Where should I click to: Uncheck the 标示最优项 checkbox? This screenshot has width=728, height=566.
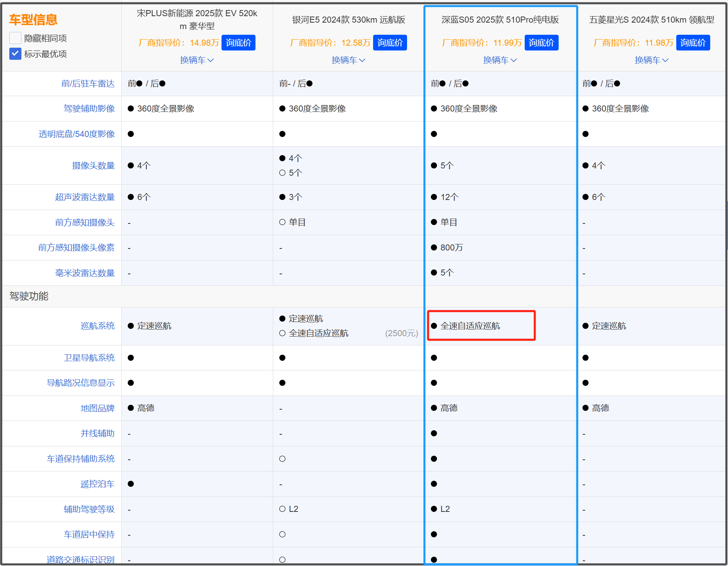(15, 54)
